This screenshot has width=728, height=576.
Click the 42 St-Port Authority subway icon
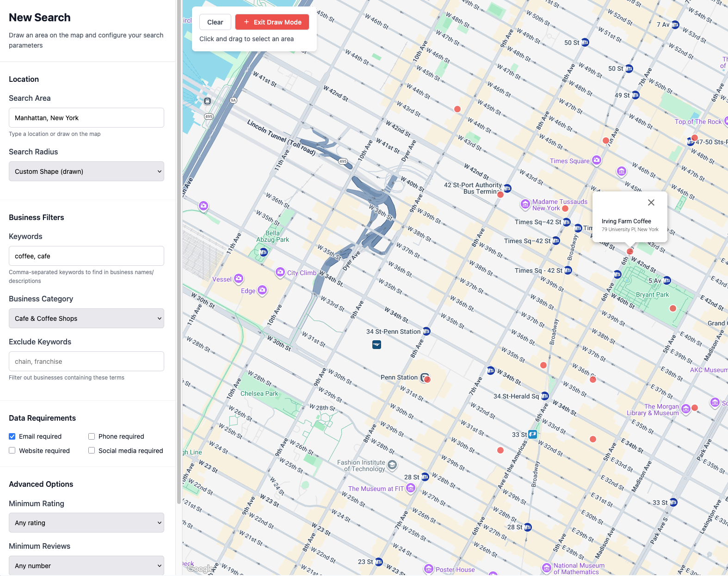click(x=507, y=188)
